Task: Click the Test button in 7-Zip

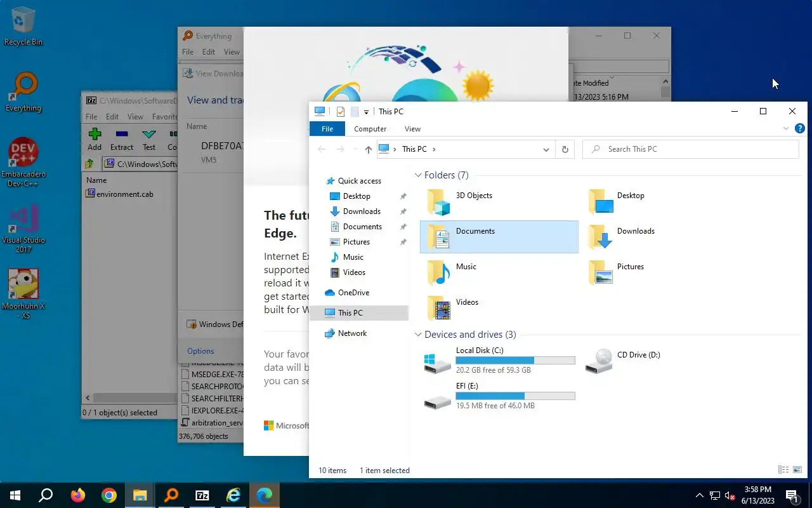Action: 149,139
